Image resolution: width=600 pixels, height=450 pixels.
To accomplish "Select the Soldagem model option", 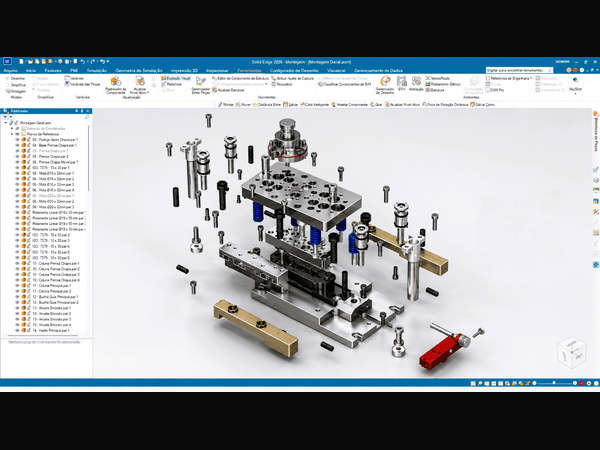I will pos(16,91).
